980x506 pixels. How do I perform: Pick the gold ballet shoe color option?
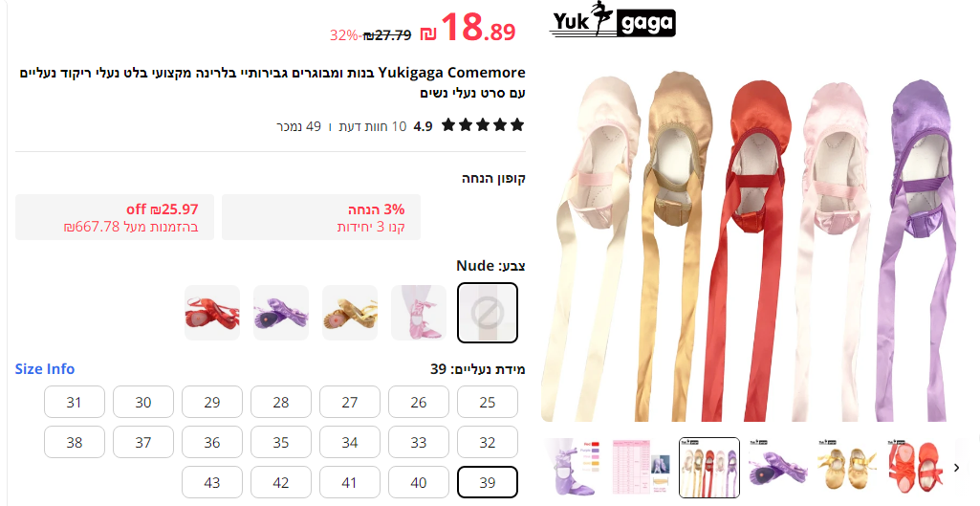(350, 313)
